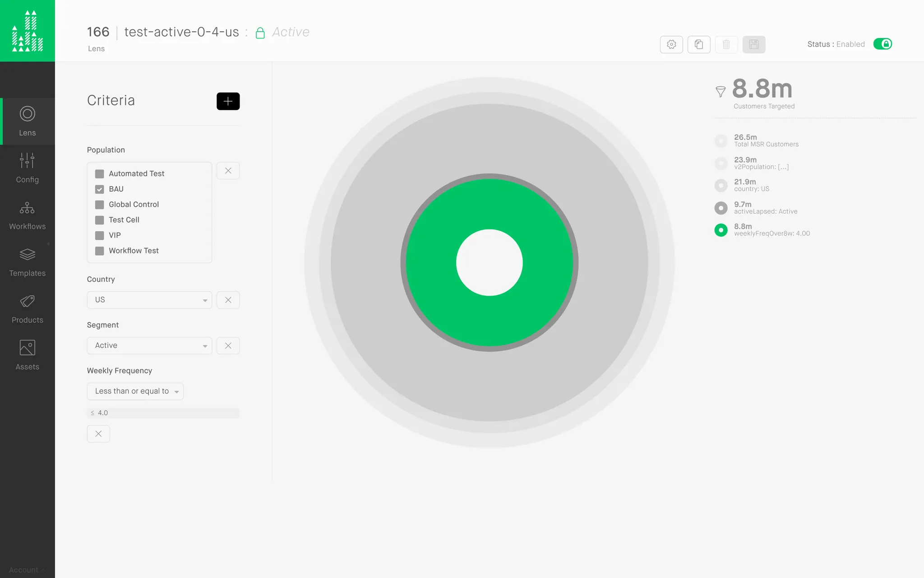Image resolution: width=924 pixels, height=578 pixels.
Task: Duplicate lens with the copy icon
Action: [x=699, y=44]
